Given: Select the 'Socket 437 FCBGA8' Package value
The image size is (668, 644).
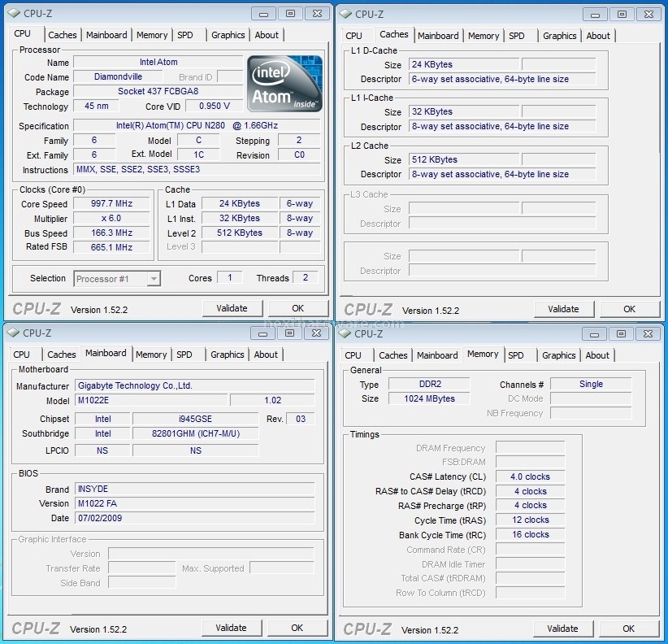Looking at the screenshot, I should pos(158,91).
